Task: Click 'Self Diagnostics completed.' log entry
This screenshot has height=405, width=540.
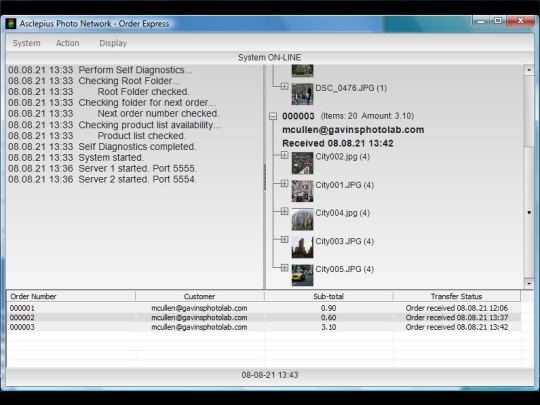Action: point(102,147)
